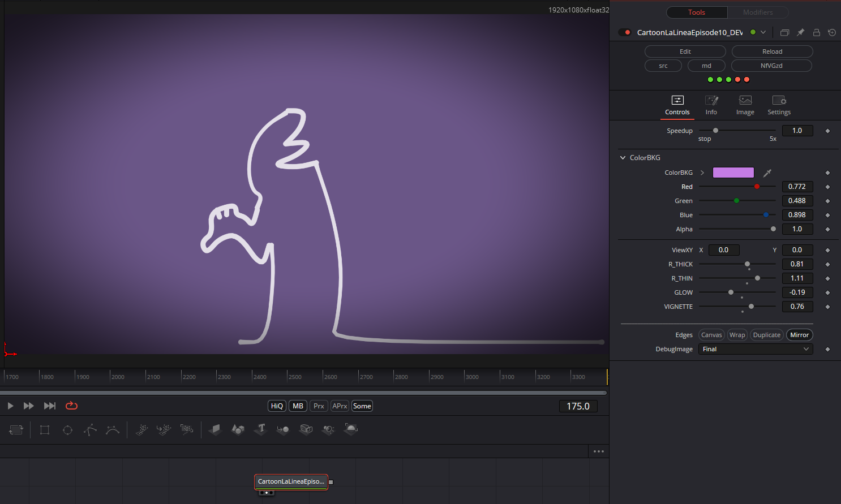Open node editor three-dots options menu
The width and height of the screenshot is (841, 504).
pyautogui.click(x=599, y=451)
